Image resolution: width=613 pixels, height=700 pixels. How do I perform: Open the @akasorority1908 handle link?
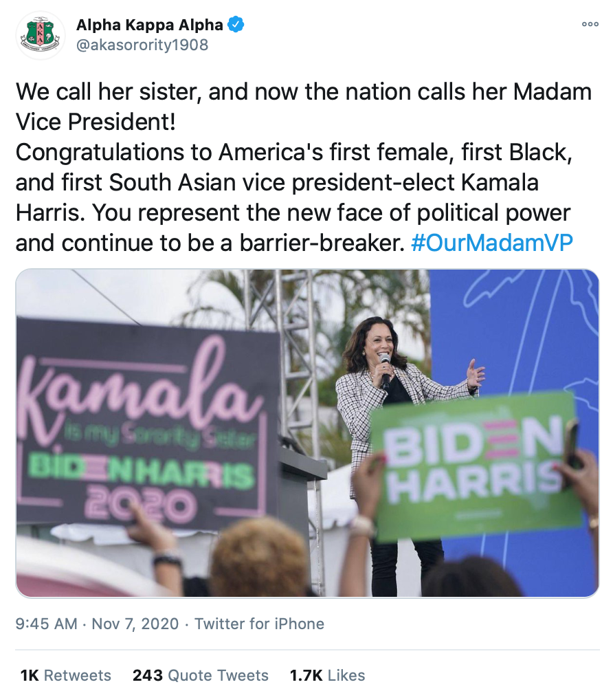pyautogui.click(x=142, y=45)
